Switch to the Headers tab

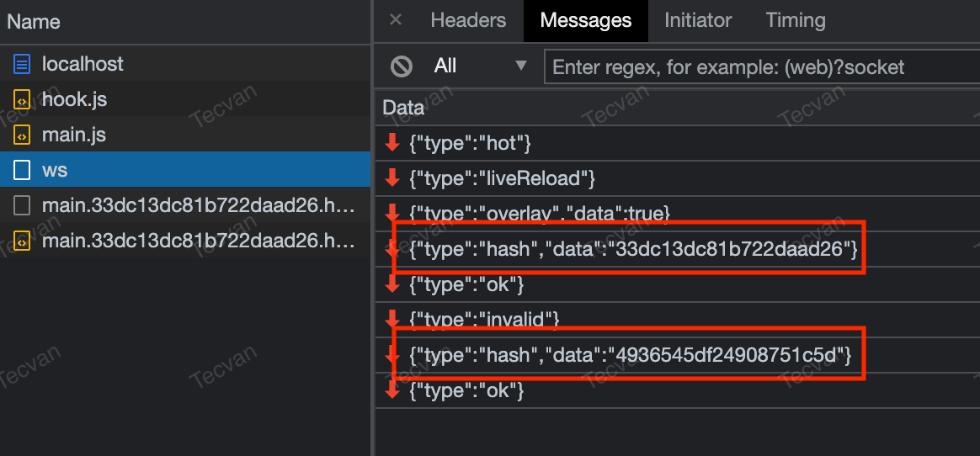pyautogui.click(x=468, y=21)
